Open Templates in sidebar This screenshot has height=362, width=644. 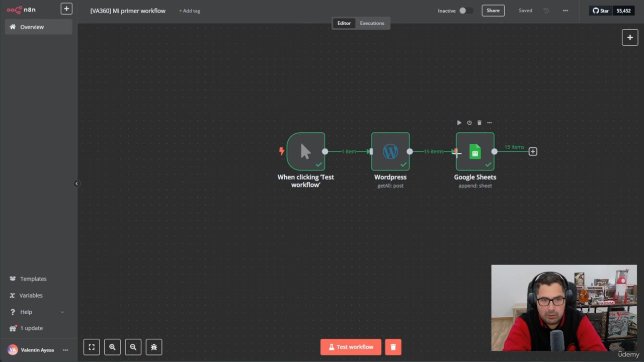point(33,279)
